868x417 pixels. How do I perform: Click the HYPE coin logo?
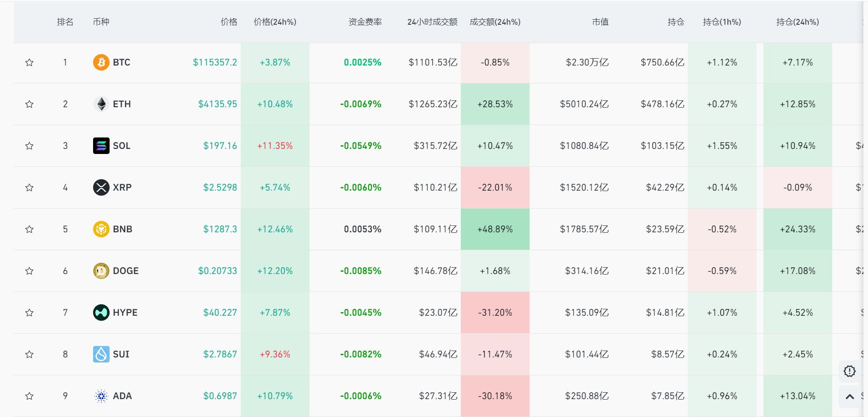(100, 313)
